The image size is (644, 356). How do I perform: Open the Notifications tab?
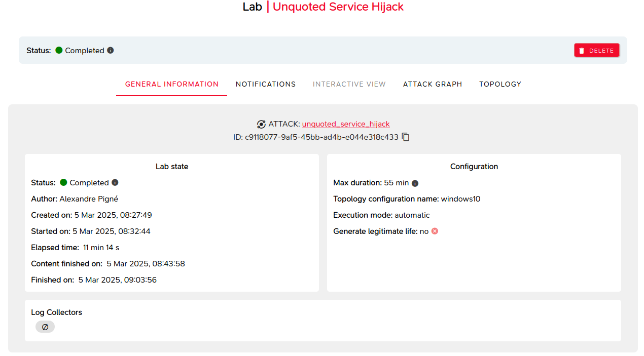266,85
